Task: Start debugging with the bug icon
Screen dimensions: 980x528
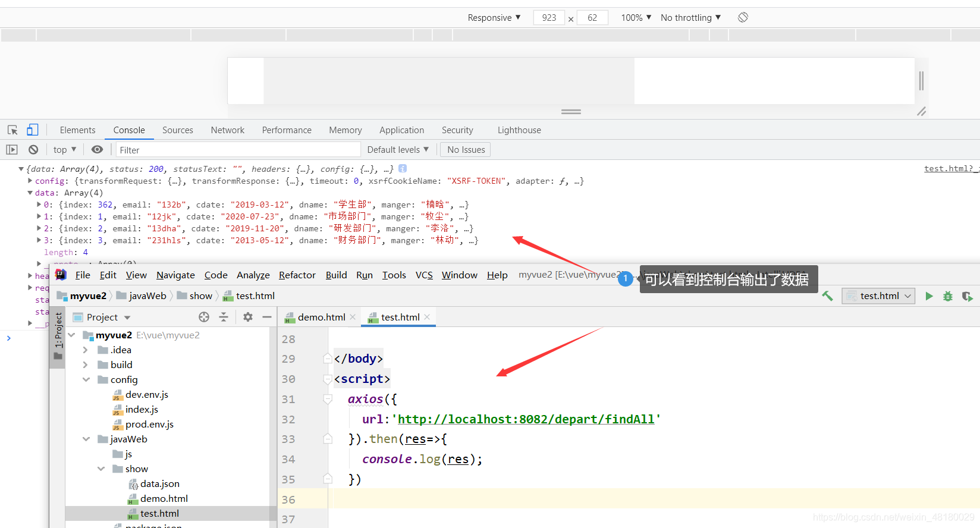Action: click(948, 296)
